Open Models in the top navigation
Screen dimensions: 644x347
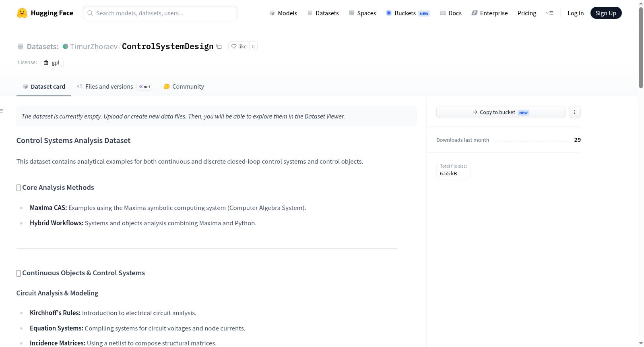(283, 13)
